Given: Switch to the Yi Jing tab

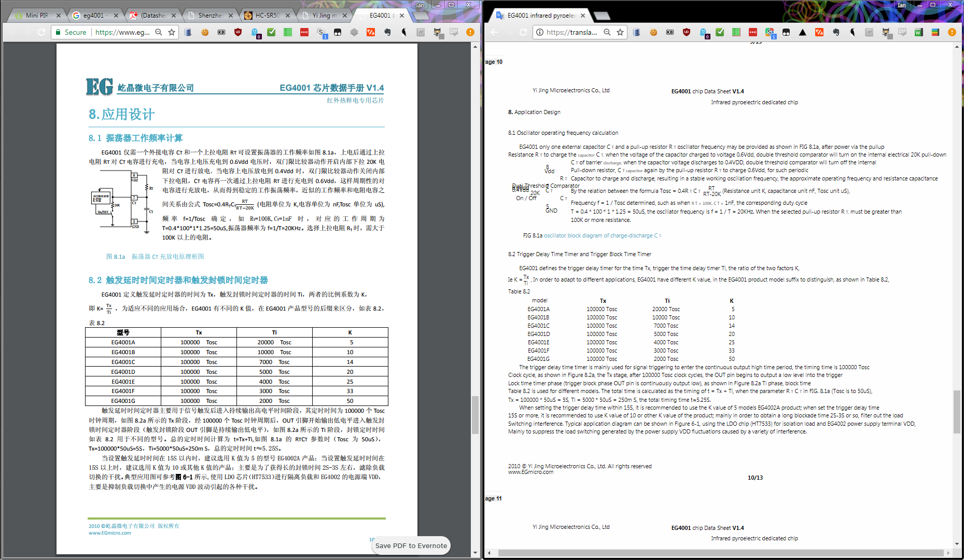Looking at the screenshot, I should click(x=325, y=16).
